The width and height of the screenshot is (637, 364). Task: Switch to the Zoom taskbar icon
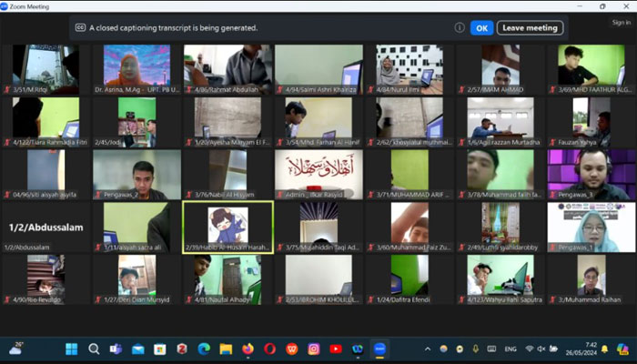point(380,349)
